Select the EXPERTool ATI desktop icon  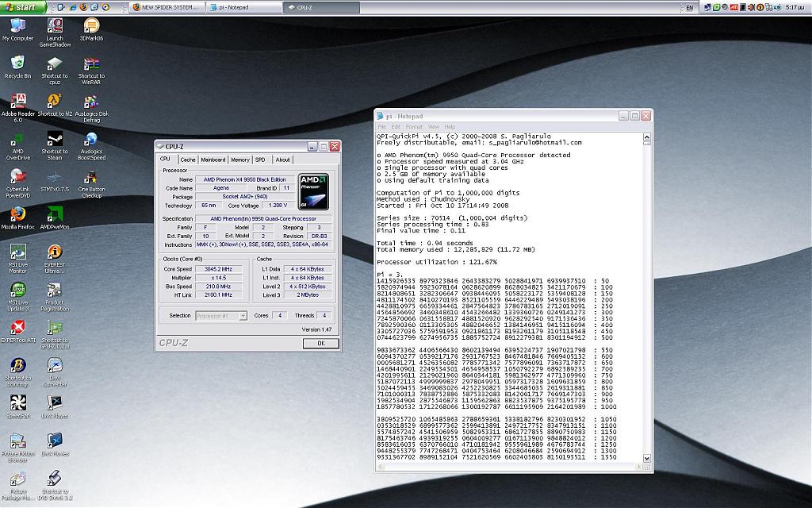tap(17, 332)
